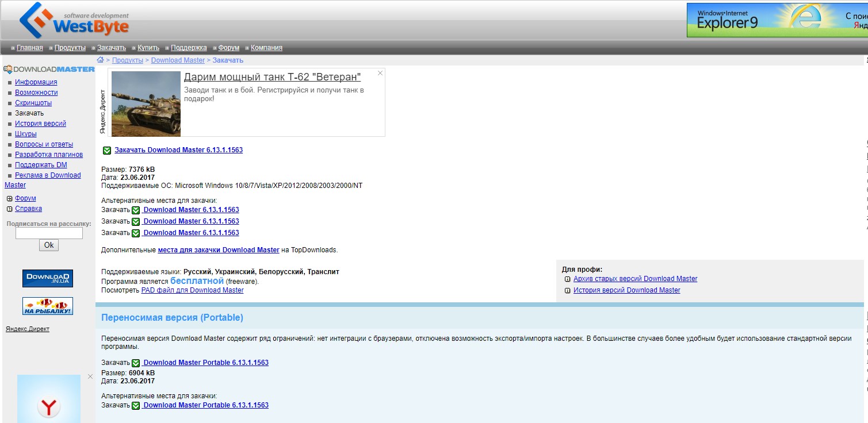Click the Ok subscribe button
This screenshot has height=423, width=868.
click(x=49, y=245)
